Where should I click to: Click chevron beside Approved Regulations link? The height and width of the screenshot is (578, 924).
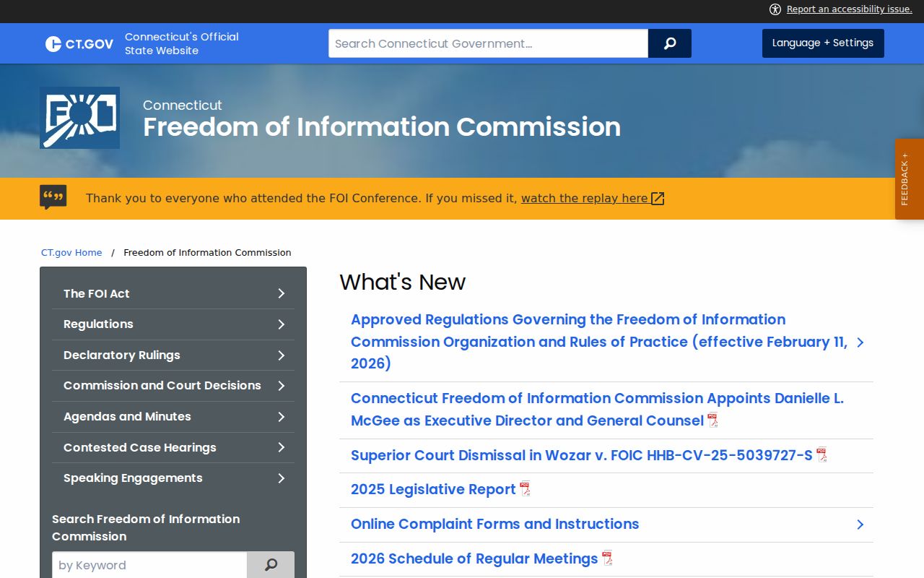click(860, 342)
